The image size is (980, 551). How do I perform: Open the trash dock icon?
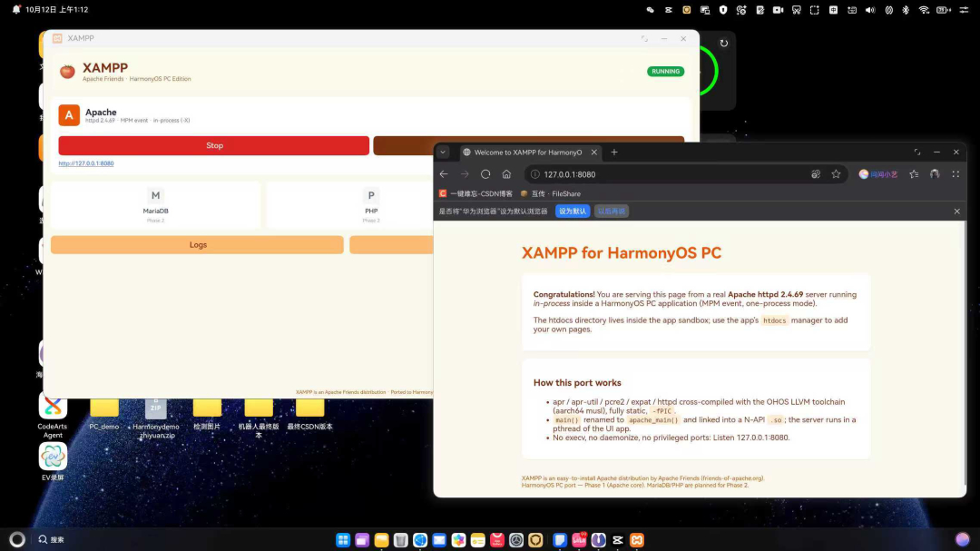click(401, 540)
